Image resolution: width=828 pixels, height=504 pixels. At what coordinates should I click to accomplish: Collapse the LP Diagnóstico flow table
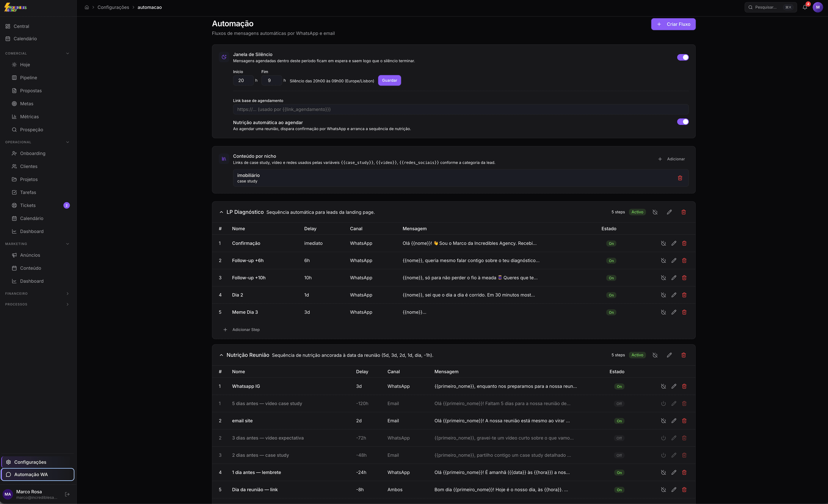pyautogui.click(x=221, y=212)
